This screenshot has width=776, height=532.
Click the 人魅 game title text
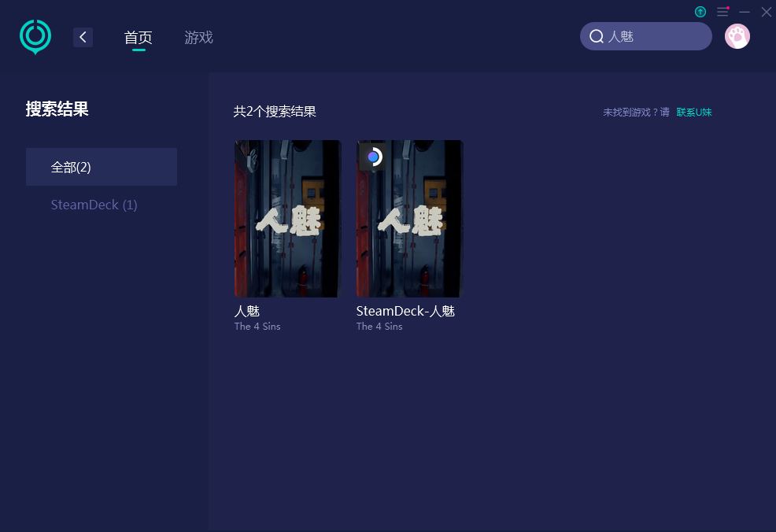click(x=247, y=312)
